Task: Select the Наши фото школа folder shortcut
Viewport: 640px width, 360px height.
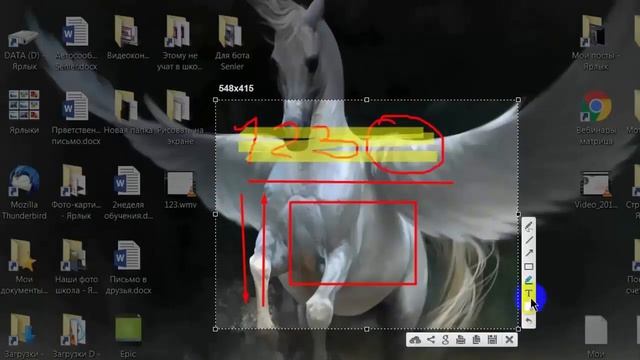Action: (x=76, y=267)
